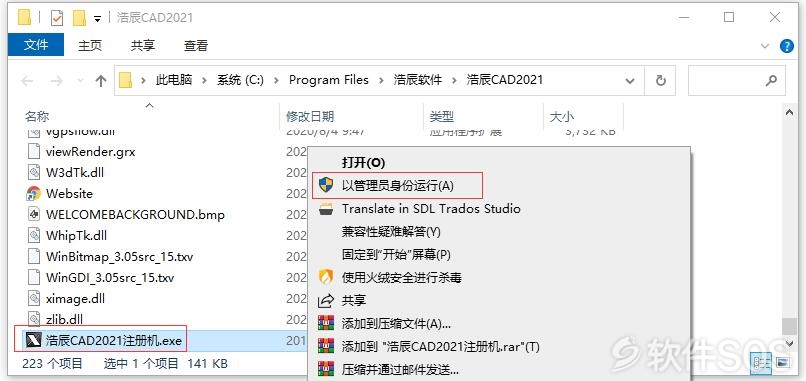Screen dimensions: 806x381
Task: Select the 浩辰CAD2021注册机.exe file icon
Action: [x=33, y=340]
